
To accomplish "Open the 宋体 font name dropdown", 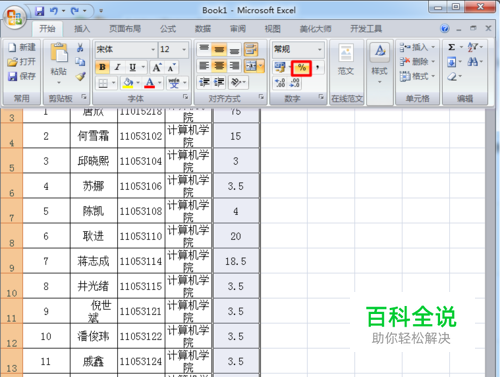I will 153,49.
